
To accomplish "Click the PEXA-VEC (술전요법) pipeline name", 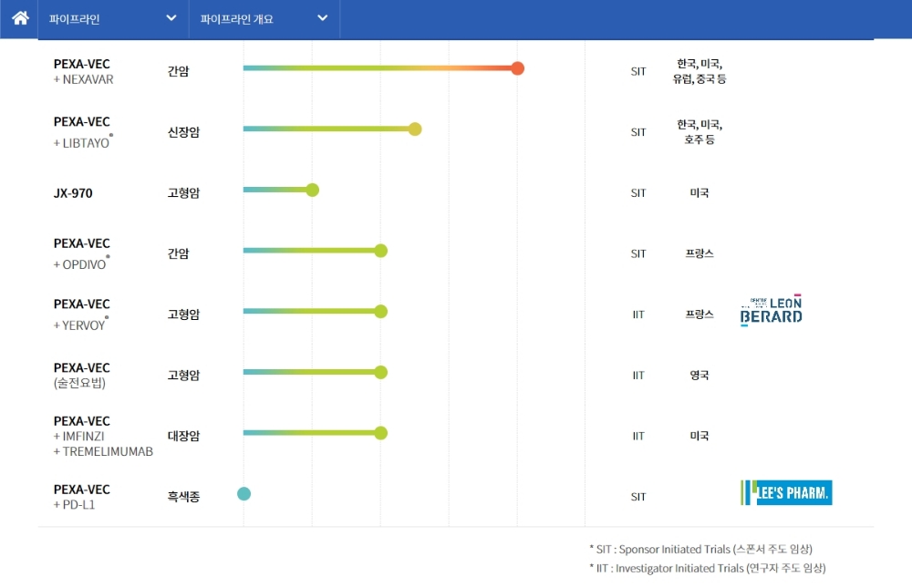I will (x=81, y=375).
